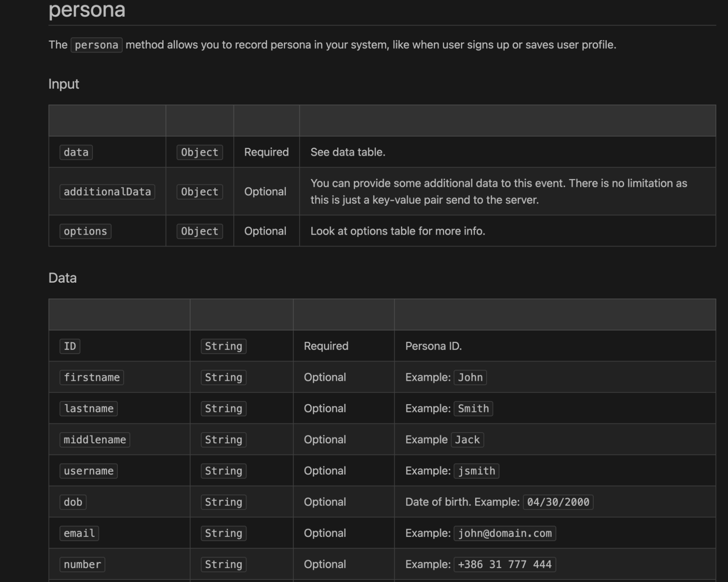Click the 'Input' section heading
The height and width of the screenshot is (582, 728).
64,84
